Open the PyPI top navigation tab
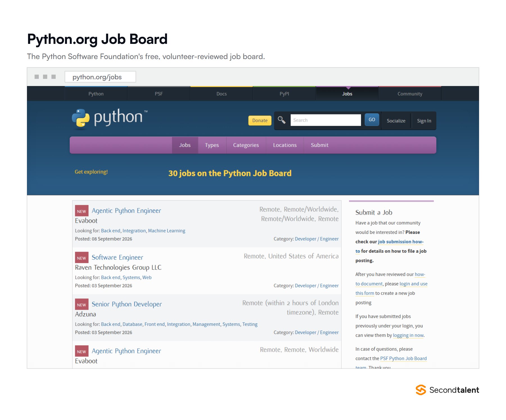 click(x=284, y=94)
